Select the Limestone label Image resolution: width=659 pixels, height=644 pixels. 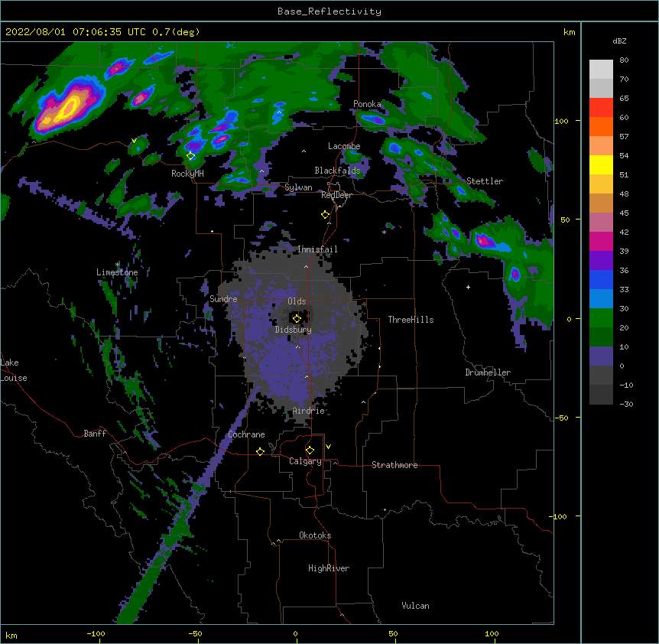tap(117, 272)
